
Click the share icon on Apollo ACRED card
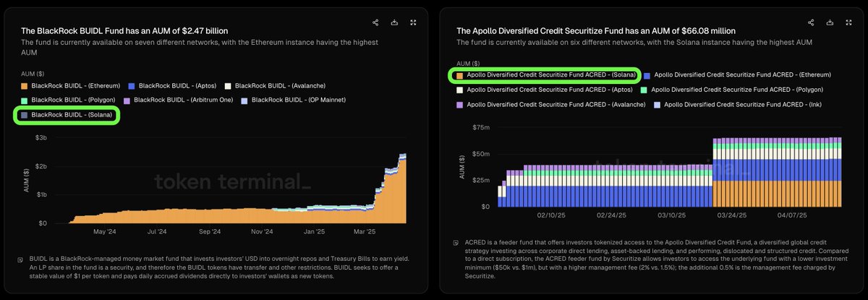pyautogui.click(x=811, y=22)
